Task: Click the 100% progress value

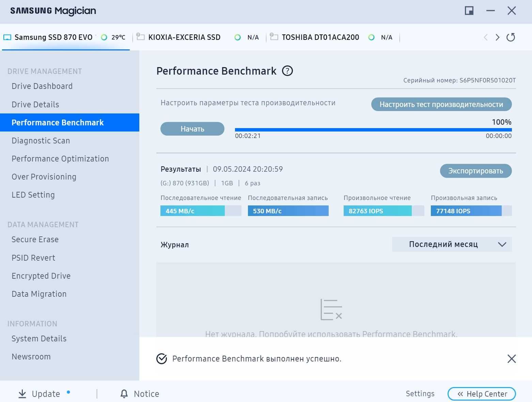Action: tap(501, 122)
